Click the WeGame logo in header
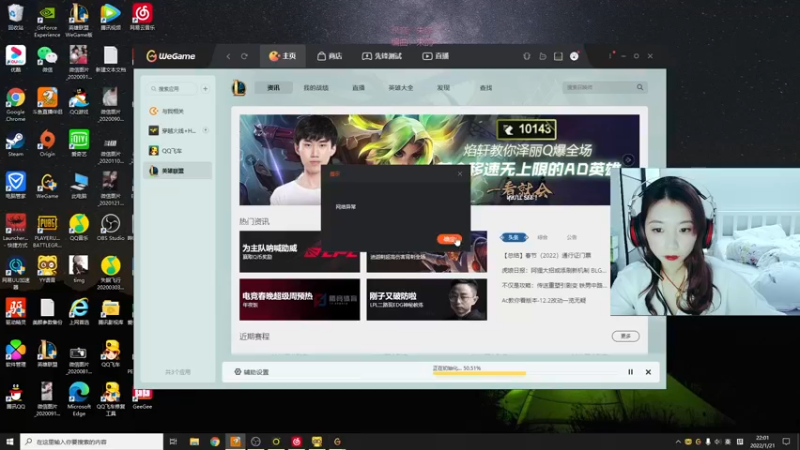The height and width of the screenshot is (450, 800). [171, 56]
